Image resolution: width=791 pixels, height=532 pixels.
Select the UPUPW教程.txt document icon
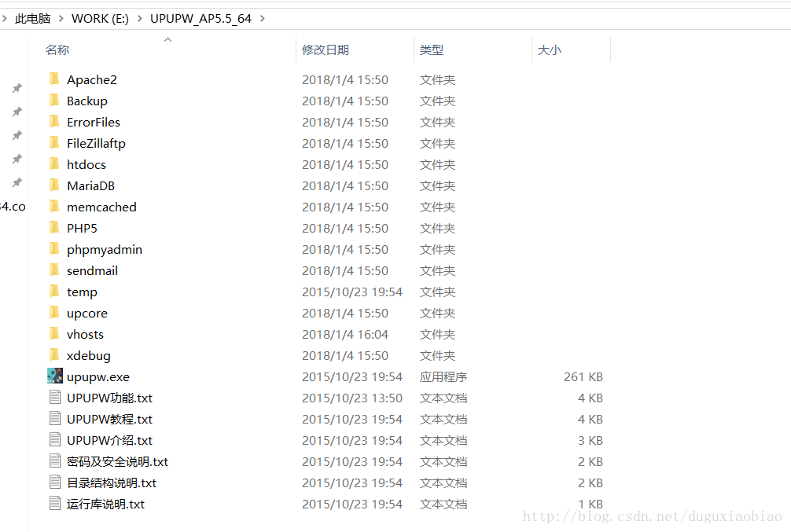(x=55, y=419)
